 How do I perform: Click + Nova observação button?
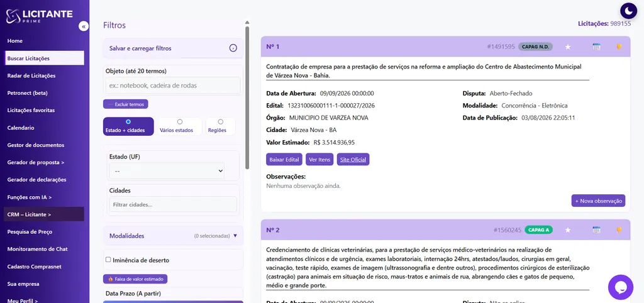(598, 201)
